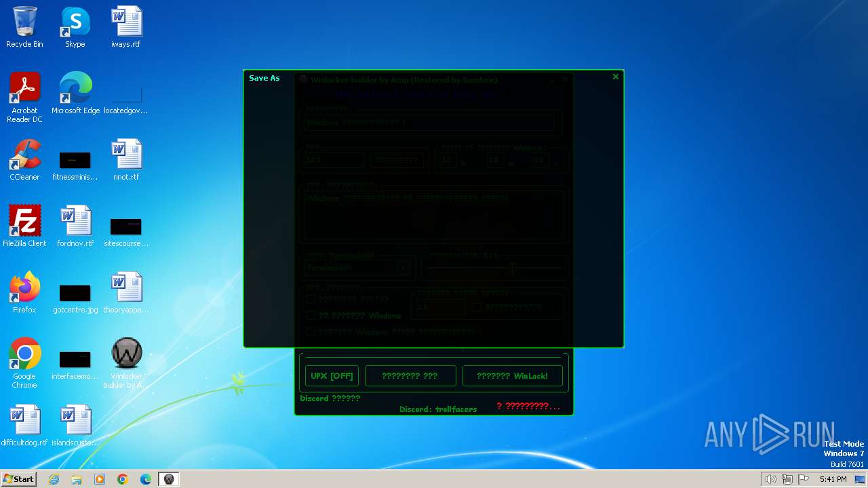Open Chrome from the taskbar
The image size is (868, 488).
123,479
